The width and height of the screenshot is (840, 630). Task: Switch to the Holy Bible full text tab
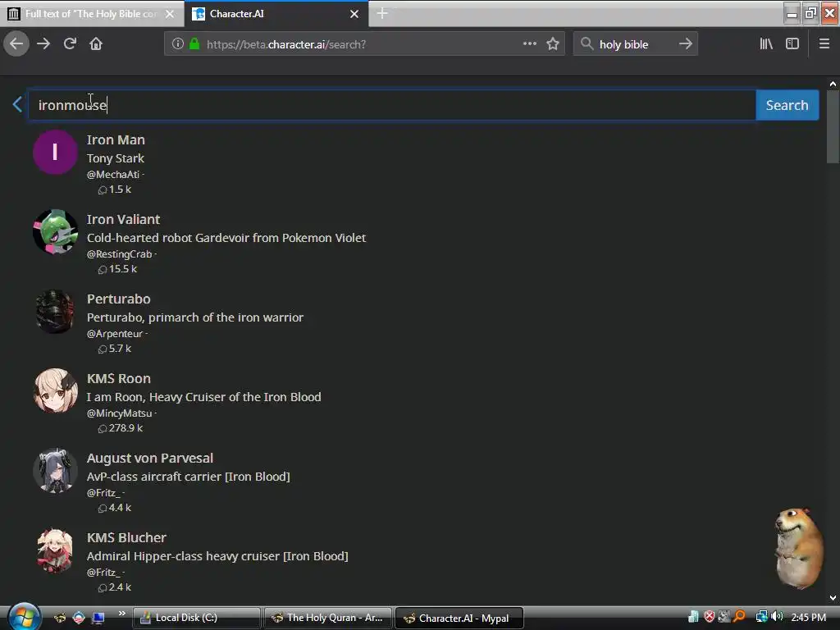tap(91, 14)
